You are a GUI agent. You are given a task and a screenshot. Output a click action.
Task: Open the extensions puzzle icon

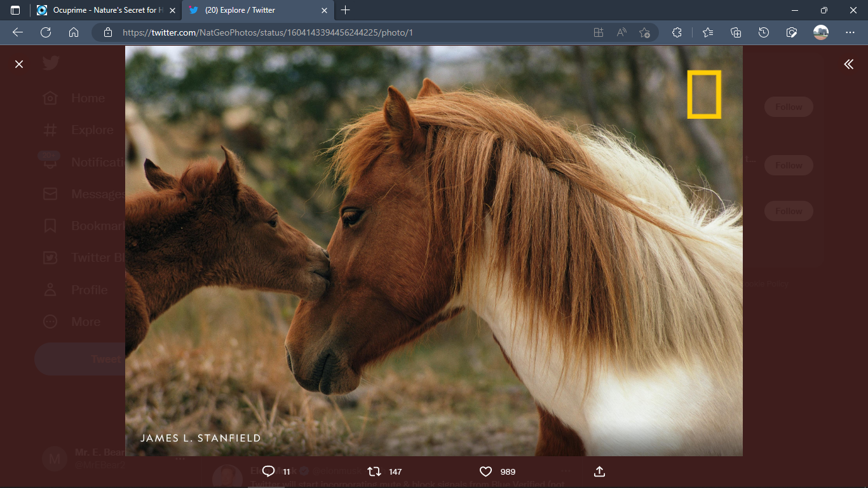pyautogui.click(x=677, y=32)
